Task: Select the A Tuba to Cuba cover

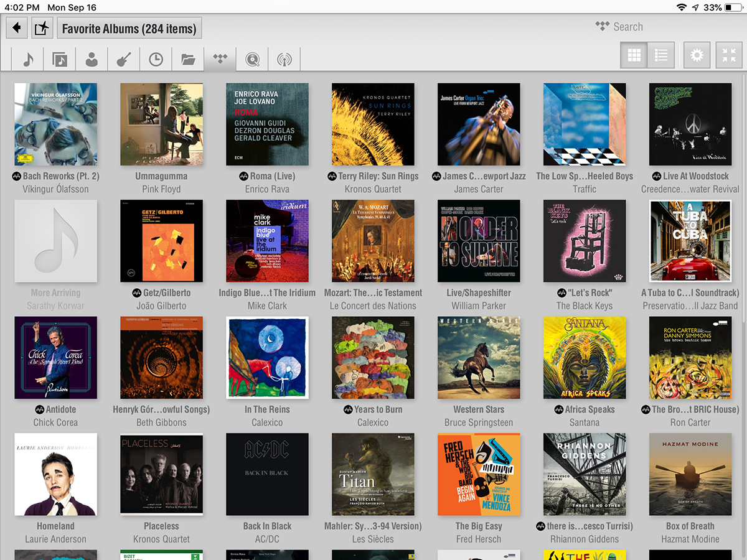Action: [690, 241]
